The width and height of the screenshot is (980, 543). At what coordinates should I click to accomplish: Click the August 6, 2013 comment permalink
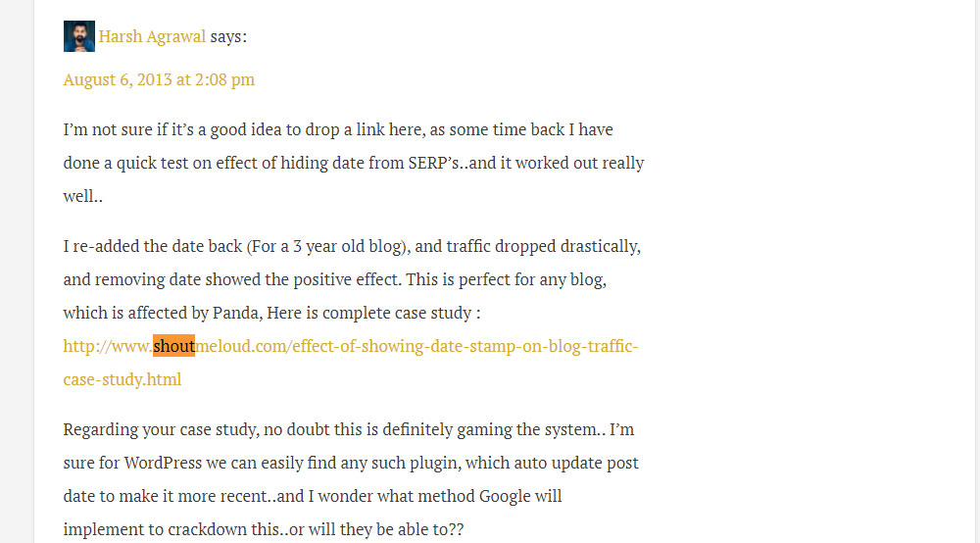[159, 79]
